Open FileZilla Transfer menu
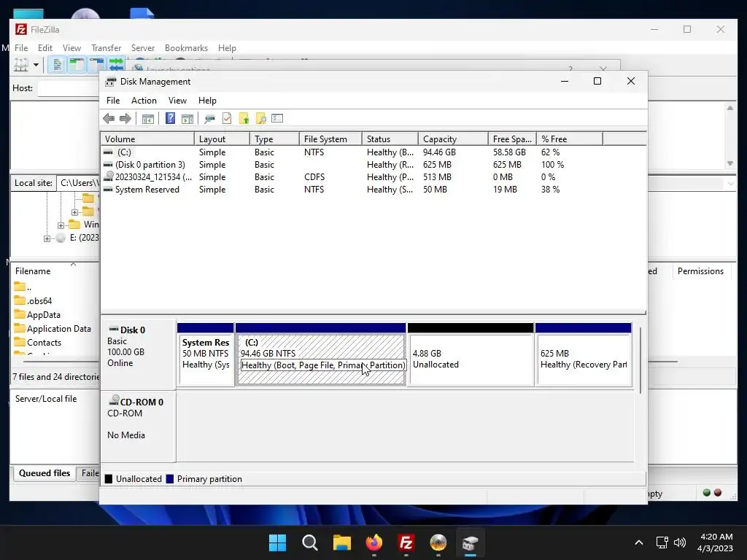This screenshot has width=747, height=560. [107, 48]
